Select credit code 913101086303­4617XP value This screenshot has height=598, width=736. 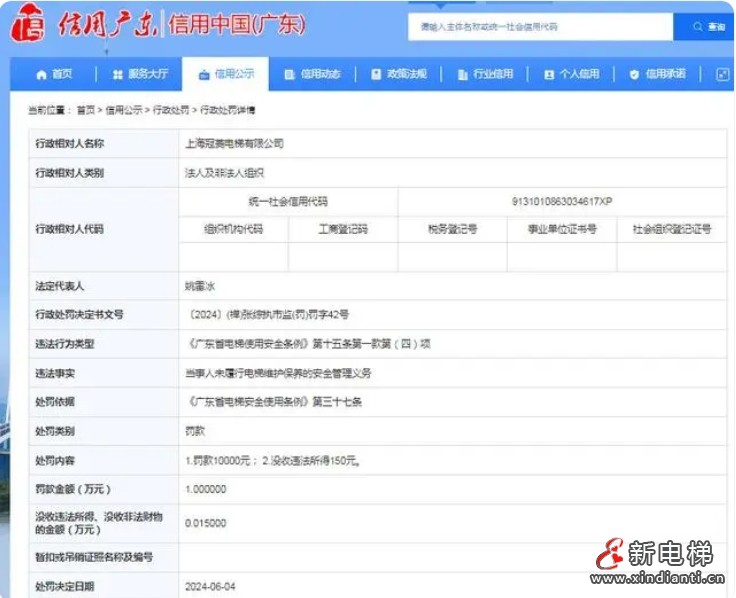(562, 201)
